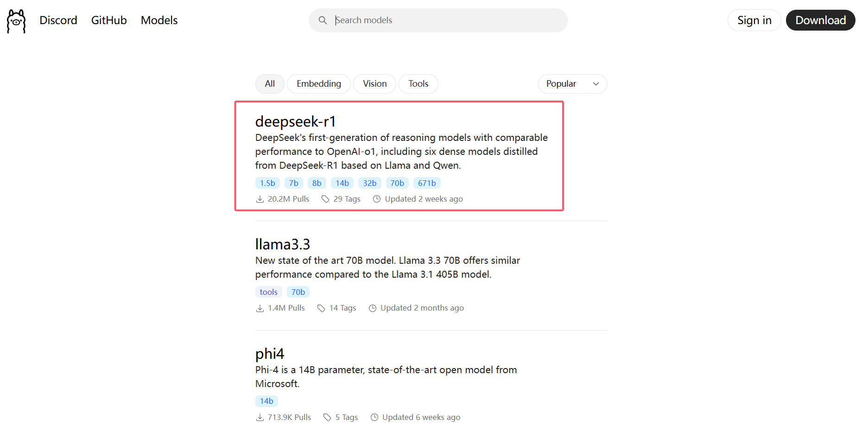The width and height of the screenshot is (868, 426).
Task: Click the Download button
Action: pyautogui.click(x=821, y=20)
